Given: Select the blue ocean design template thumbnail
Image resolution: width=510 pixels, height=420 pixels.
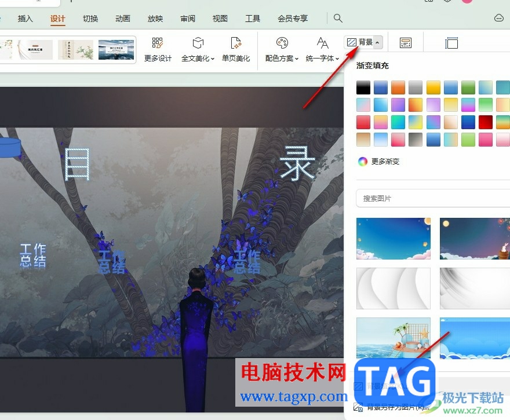Looking at the screenshot, I should [x=116, y=50].
